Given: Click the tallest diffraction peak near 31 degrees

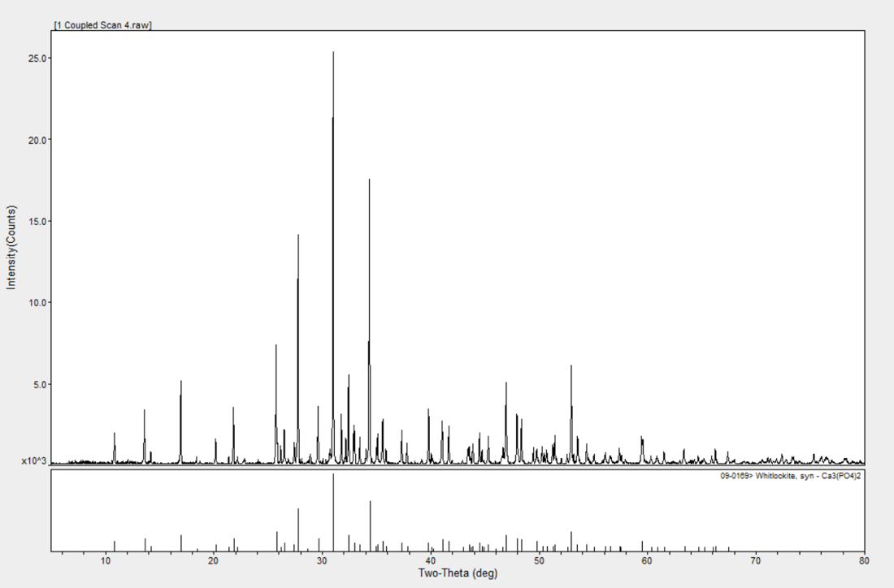Looking at the screenshot, I should click(333, 57).
